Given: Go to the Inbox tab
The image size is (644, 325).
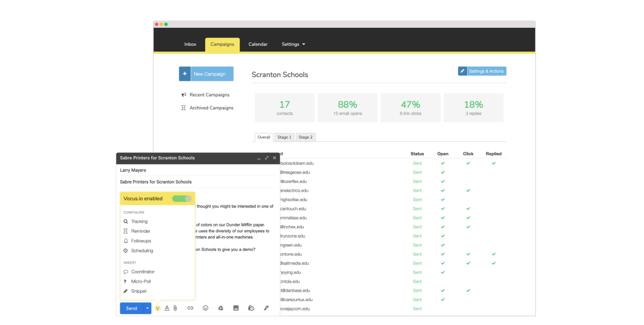Looking at the screenshot, I should click(x=190, y=44).
